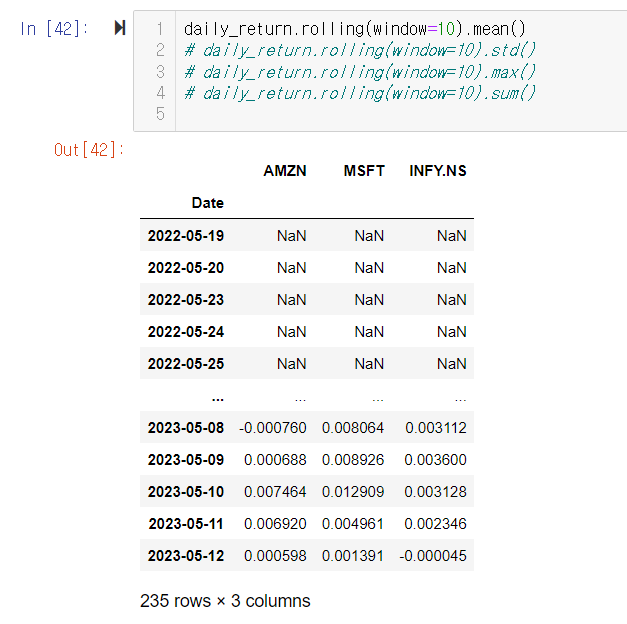Click MSFT value 0.008926
The width and height of the screenshot is (627, 624).
pyautogui.click(x=353, y=460)
